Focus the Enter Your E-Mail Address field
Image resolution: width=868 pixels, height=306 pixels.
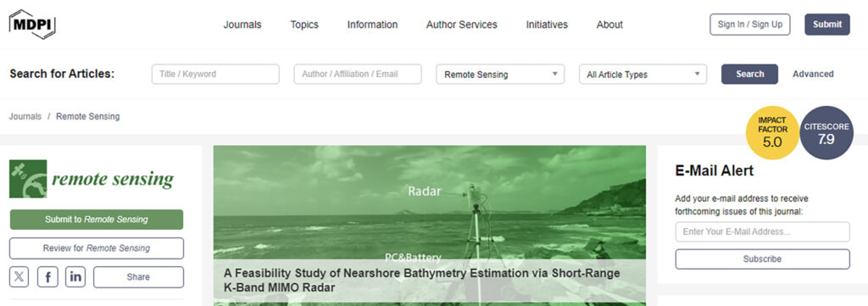(762, 232)
